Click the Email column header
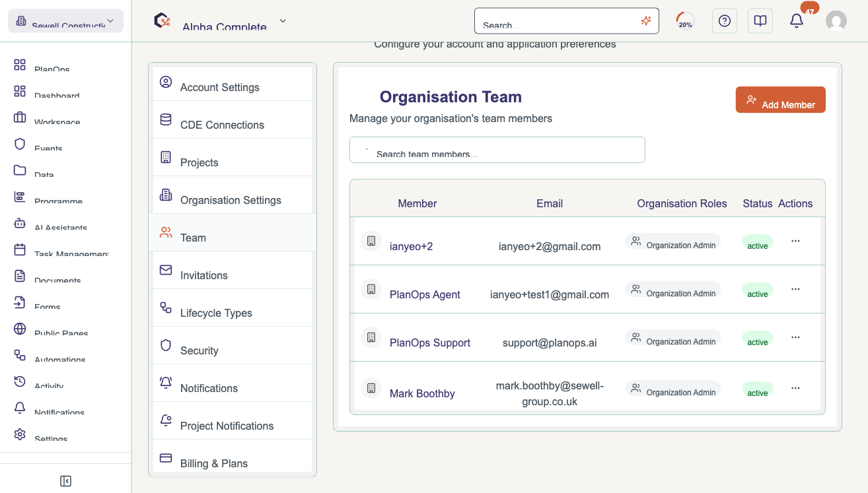The width and height of the screenshot is (868, 493). pyautogui.click(x=550, y=203)
